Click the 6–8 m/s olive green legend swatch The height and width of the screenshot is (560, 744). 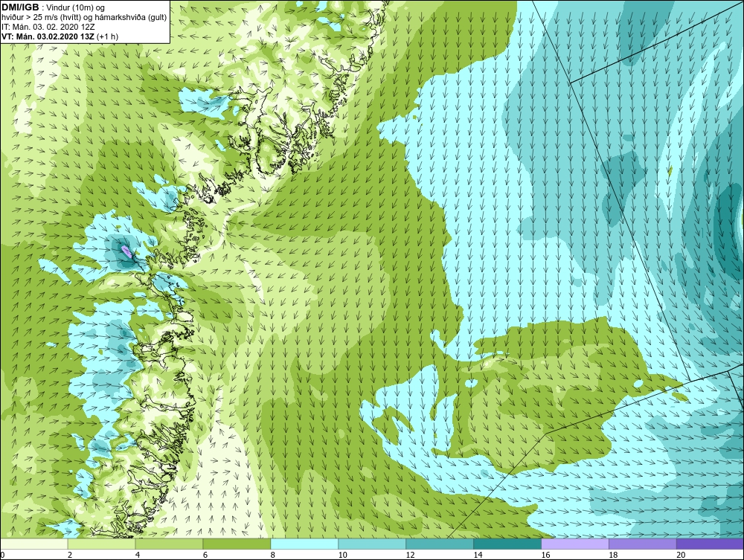(x=237, y=544)
